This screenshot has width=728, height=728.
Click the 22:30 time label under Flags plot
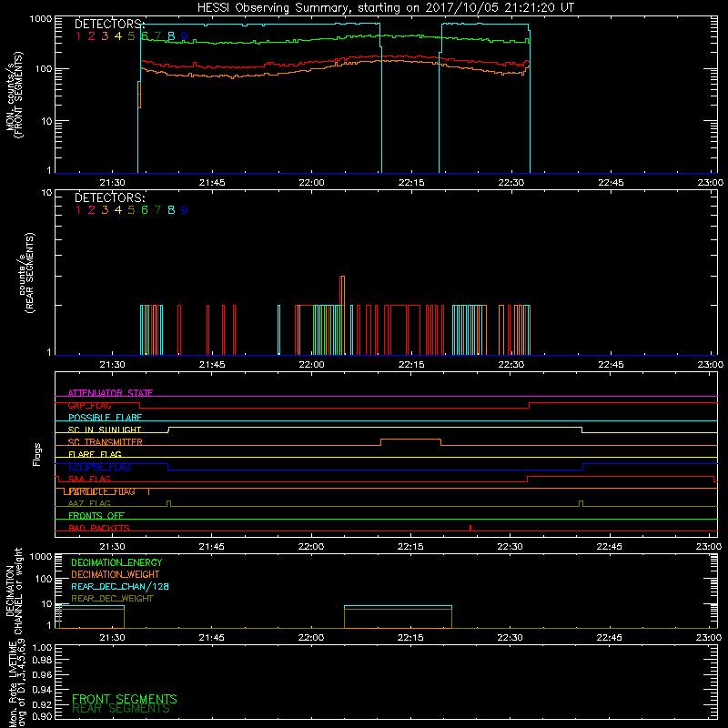coord(510,547)
